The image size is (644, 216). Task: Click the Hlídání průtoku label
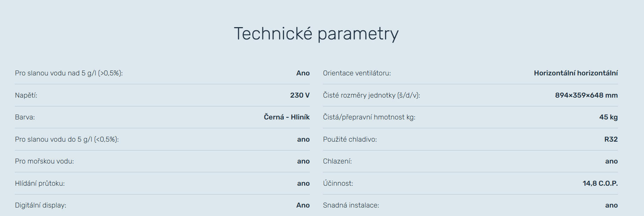pyautogui.click(x=40, y=184)
